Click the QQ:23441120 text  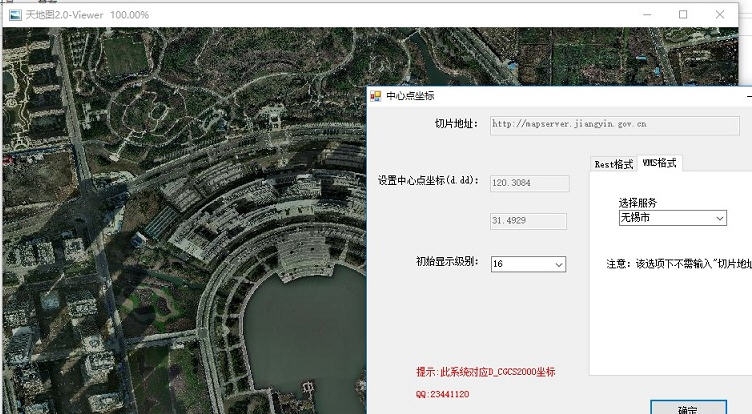(x=442, y=394)
